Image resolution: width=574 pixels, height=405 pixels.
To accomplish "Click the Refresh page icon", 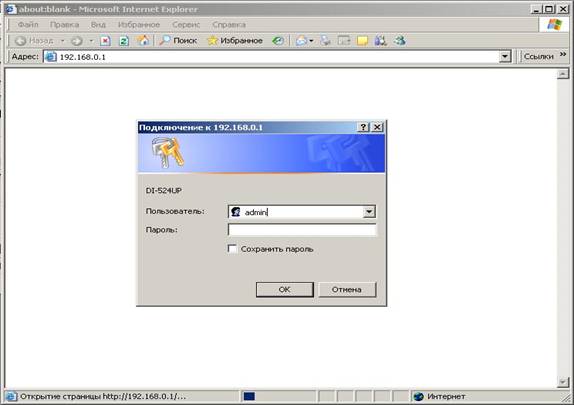I will click(x=124, y=41).
